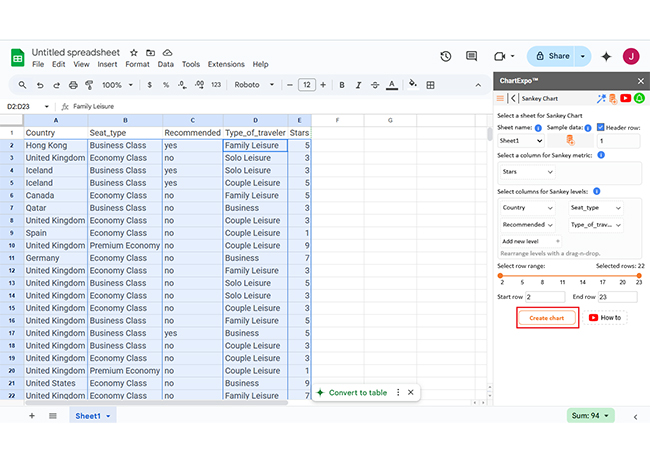Click the ChartExpo hamburger menu icon

[501, 99]
